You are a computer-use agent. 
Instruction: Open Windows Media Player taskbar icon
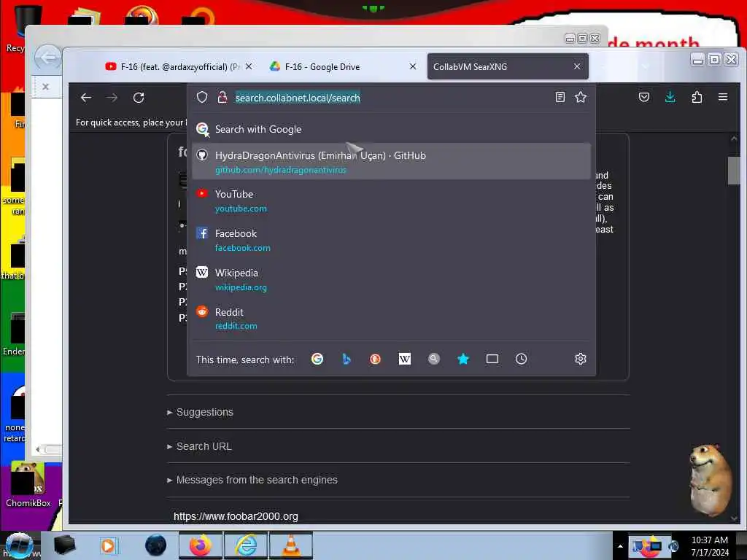(x=109, y=545)
